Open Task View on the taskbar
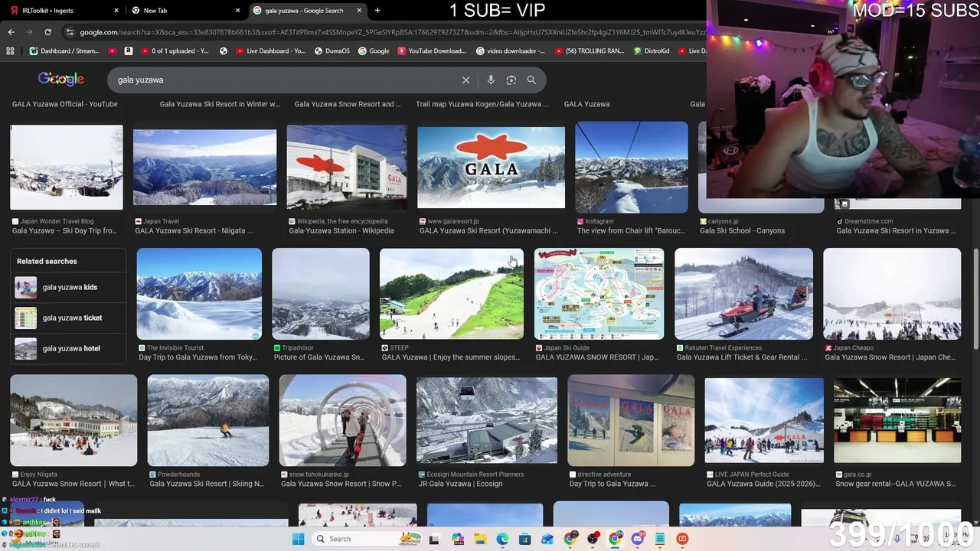 434,539
